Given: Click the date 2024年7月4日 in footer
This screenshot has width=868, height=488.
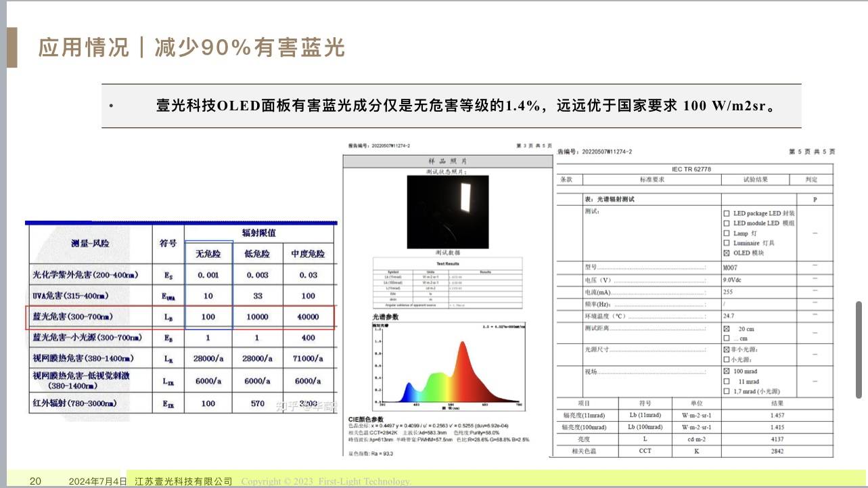Looking at the screenshot, I should (98, 481).
